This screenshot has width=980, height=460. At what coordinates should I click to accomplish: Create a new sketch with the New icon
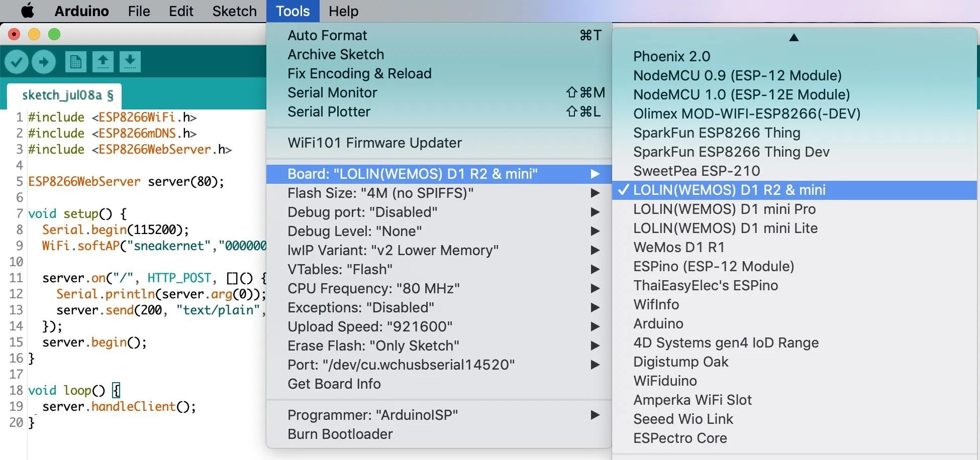pos(75,62)
